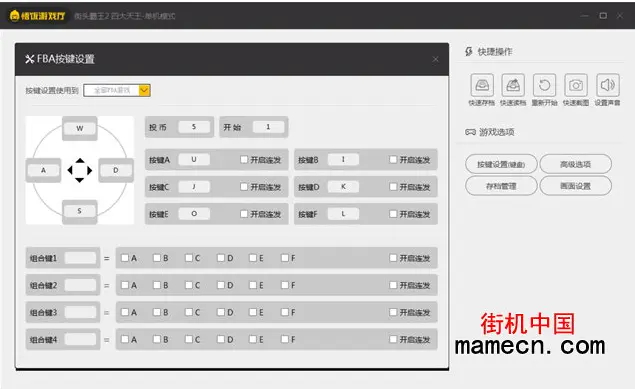The width and height of the screenshot is (635, 389).
Task: Check box E in 组合键3 row
Action: (253, 312)
